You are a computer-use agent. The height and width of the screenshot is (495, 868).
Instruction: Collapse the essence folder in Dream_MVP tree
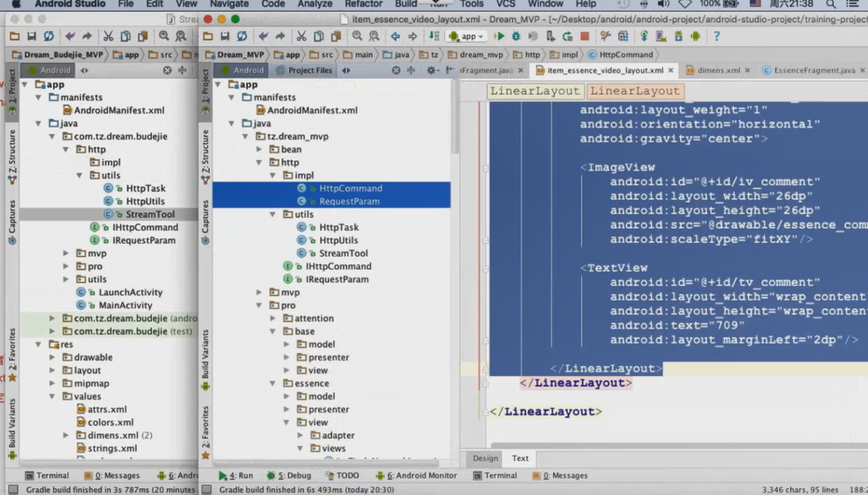click(272, 383)
